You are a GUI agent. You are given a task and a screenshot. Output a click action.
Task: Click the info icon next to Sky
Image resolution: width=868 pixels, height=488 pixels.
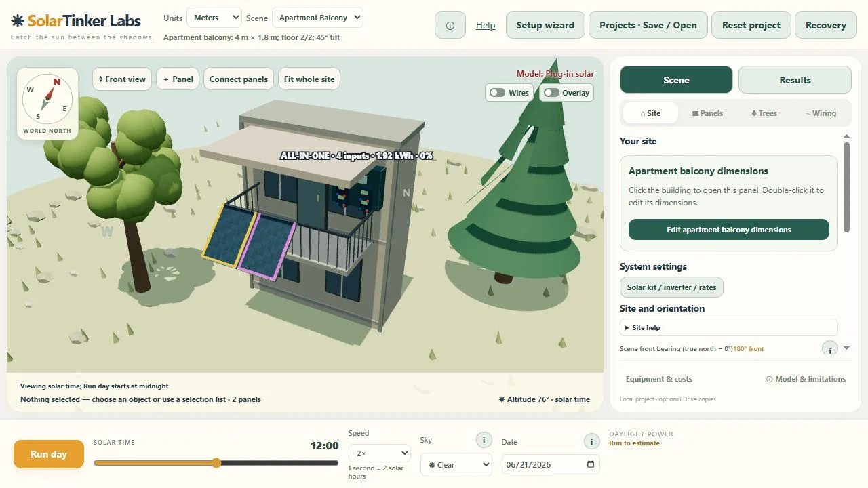click(484, 440)
